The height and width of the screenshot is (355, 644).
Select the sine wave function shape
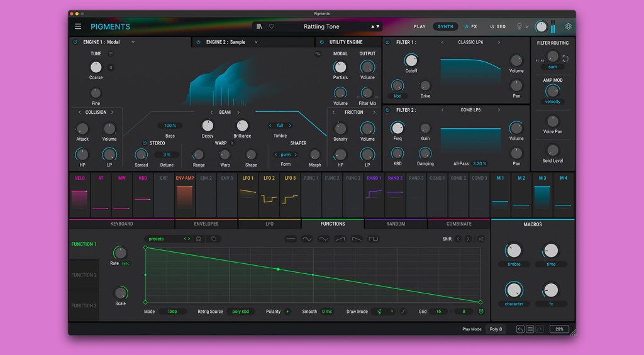(x=307, y=239)
